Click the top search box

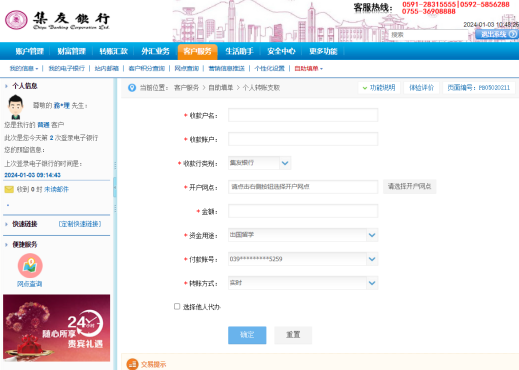pyautogui.click(x=428, y=35)
